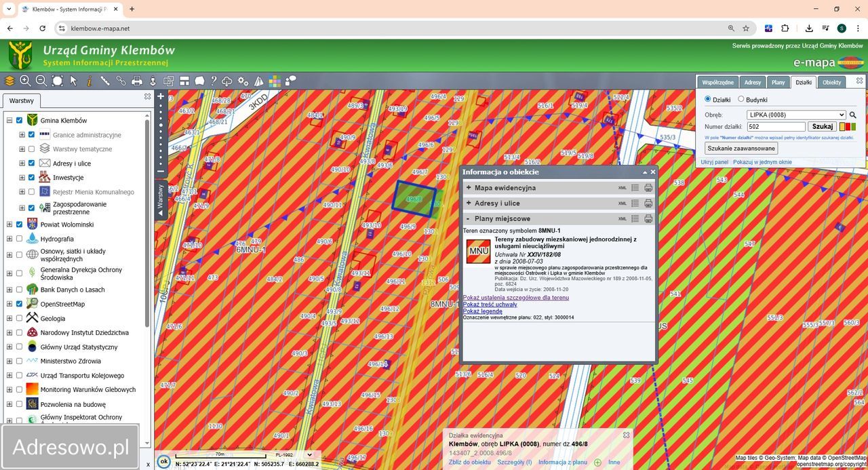Select the ruler measure tool
This screenshot has height=470, width=868.
105,81
